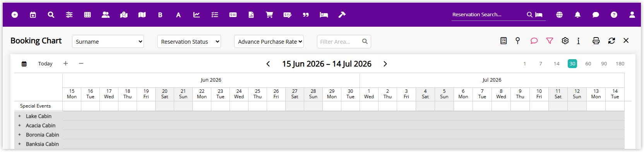
Task: Open the sliders settings icon in top bar
Action: tap(69, 15)
